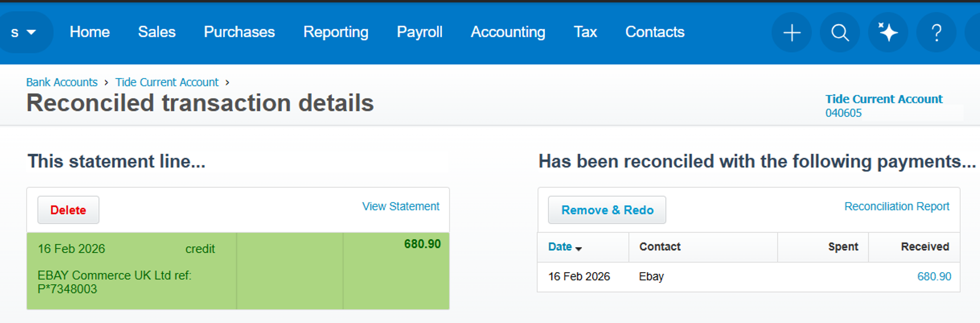This screenshot has height=323, width=980.
Task: Open the Contacts menu
Action: click(x=654, y=32)
